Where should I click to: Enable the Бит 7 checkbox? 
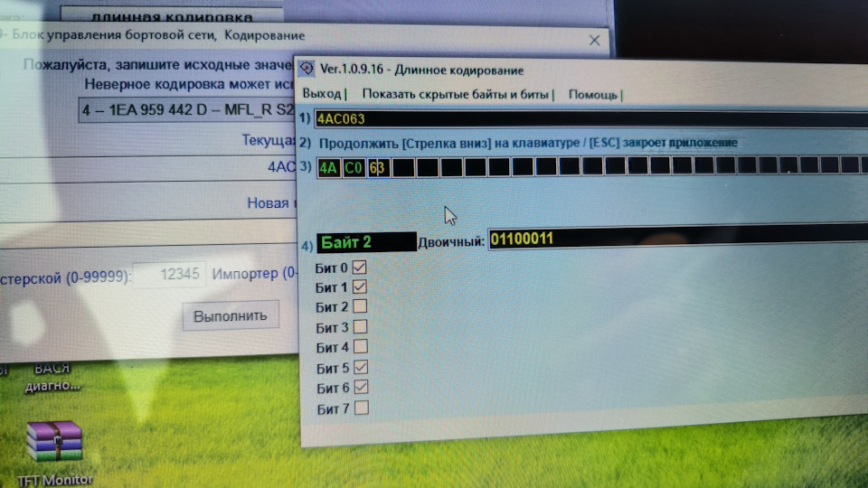[x=362, y=408]
